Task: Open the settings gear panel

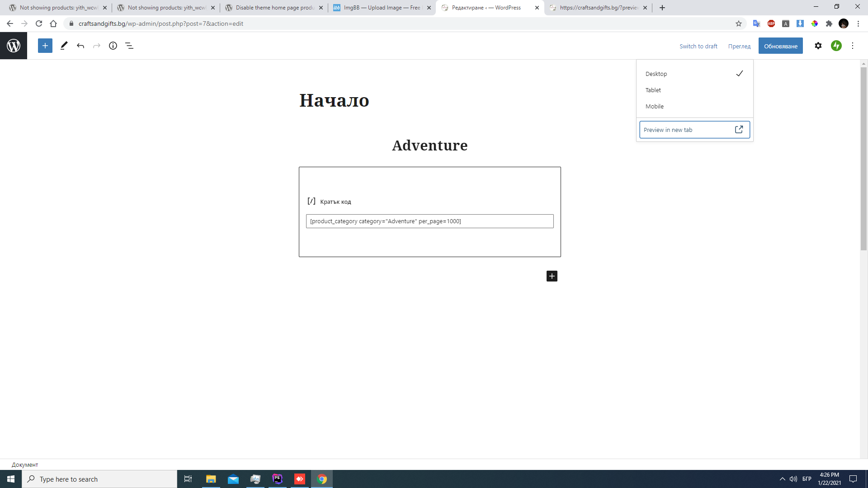Action: pos(818,46)
